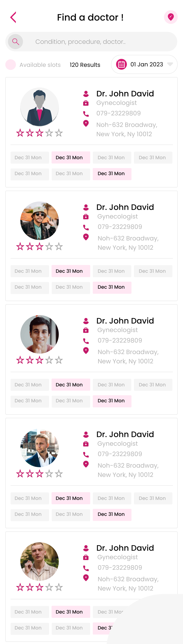This screenshot has width=183, height=644.
Task: Tap the location tag icon at top right
Action: pos(171,17)
